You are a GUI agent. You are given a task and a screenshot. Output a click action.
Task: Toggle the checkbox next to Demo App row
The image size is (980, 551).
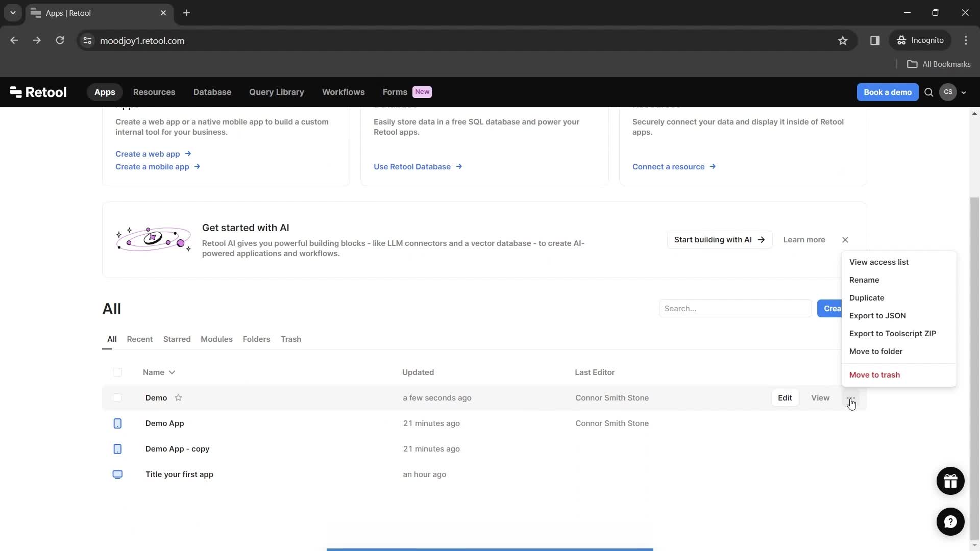click(118, 423)
